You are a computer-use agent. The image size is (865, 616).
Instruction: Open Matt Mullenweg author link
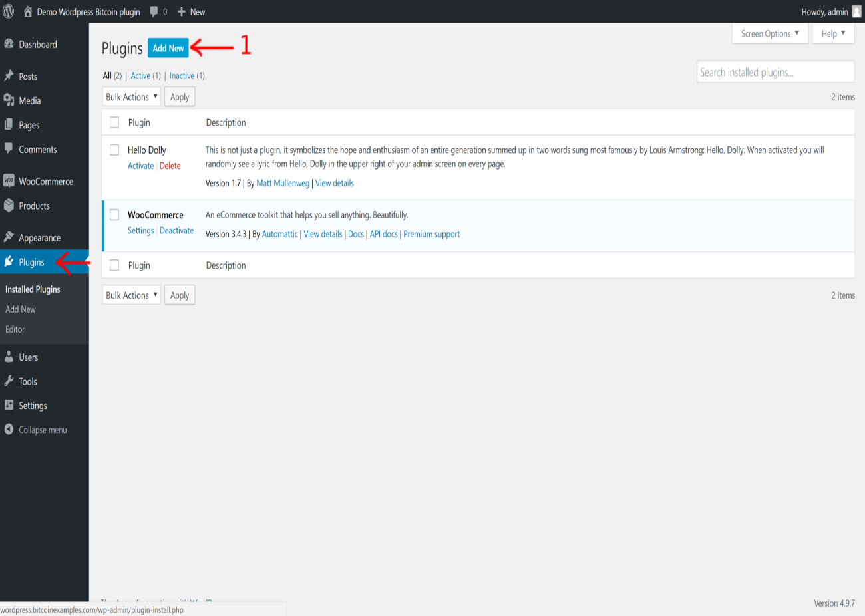click(283, 183)
